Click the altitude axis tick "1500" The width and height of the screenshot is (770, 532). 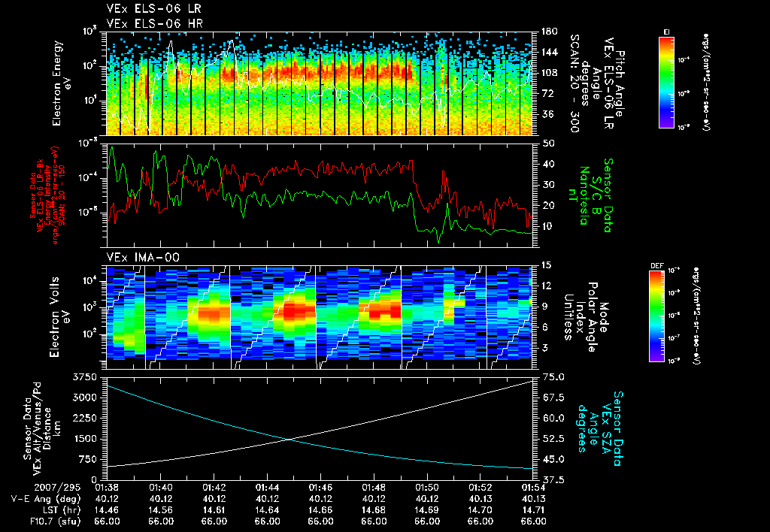pos(85,439)
